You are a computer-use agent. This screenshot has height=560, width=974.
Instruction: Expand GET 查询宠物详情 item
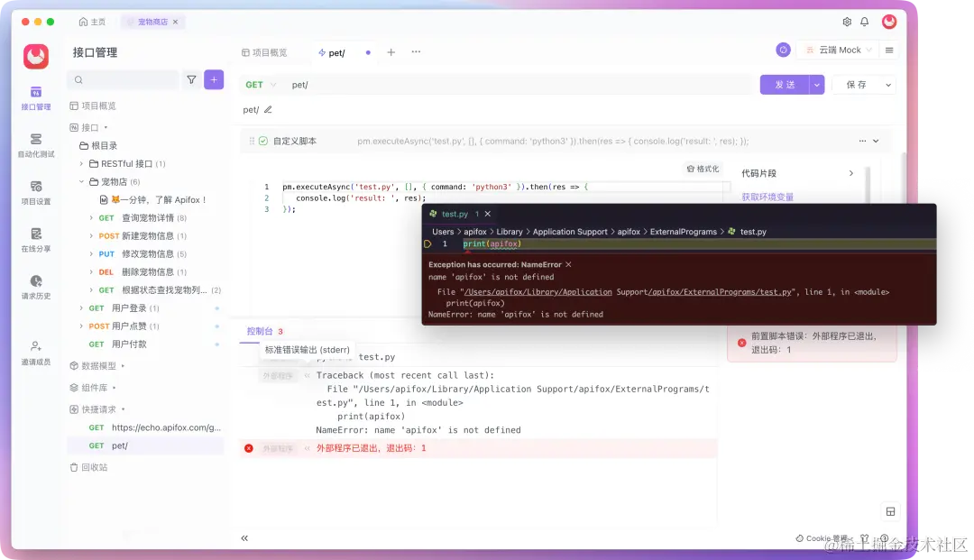pyautogui.click(x=91, y=218)
